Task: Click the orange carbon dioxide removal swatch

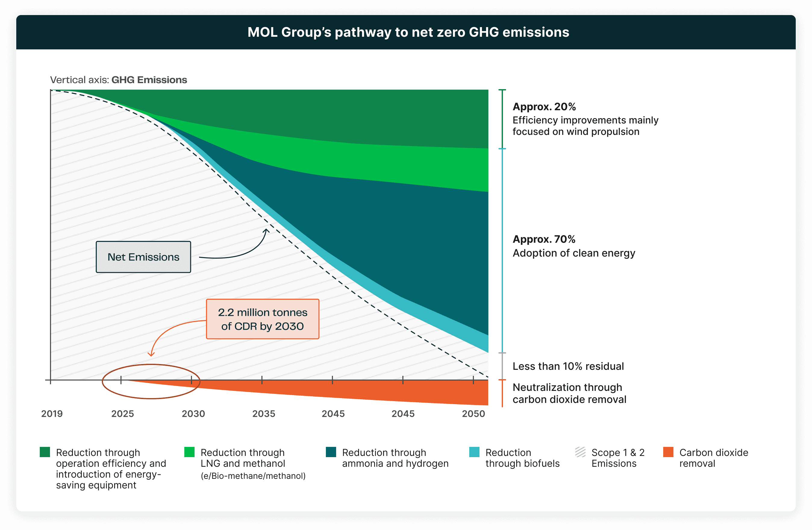Action: pyautogui.click(x=668, y=452)
